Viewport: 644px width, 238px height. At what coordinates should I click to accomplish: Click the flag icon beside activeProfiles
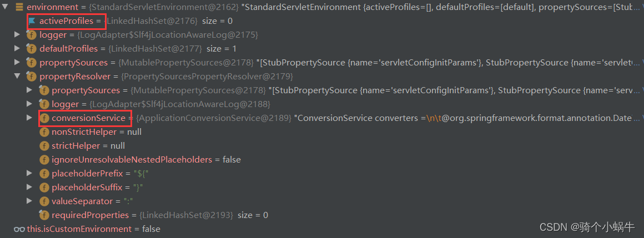pos(32,21)
